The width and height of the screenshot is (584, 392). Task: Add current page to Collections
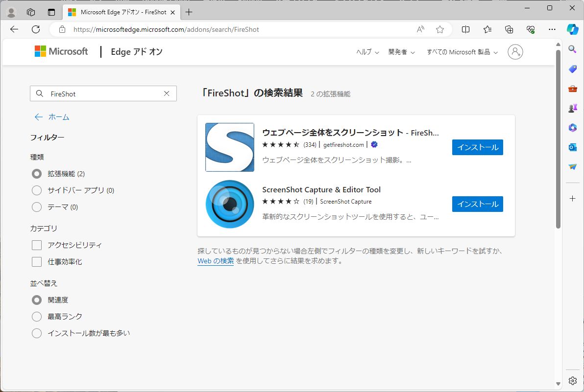pyautogui.click(x=509, y=29)
